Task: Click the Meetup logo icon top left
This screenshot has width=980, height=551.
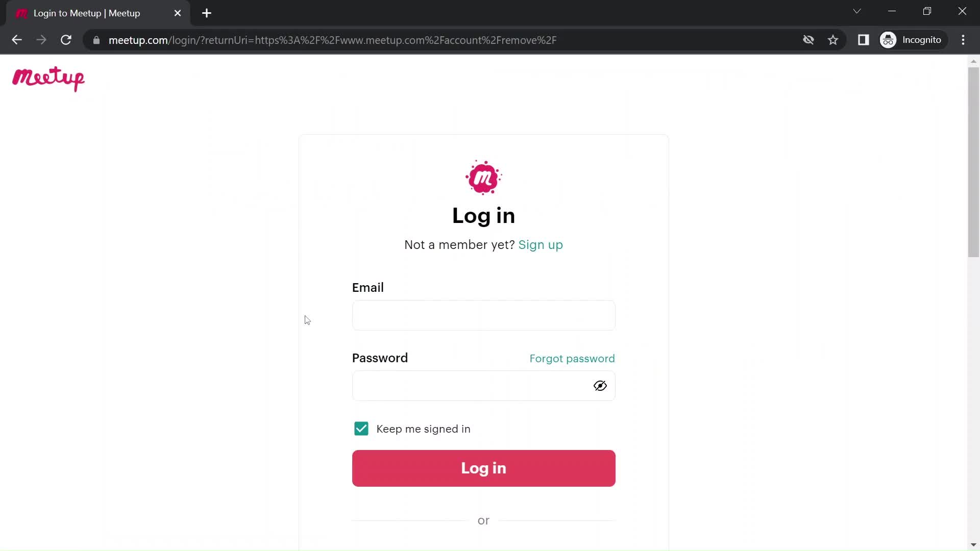Action: coord(48,79)
